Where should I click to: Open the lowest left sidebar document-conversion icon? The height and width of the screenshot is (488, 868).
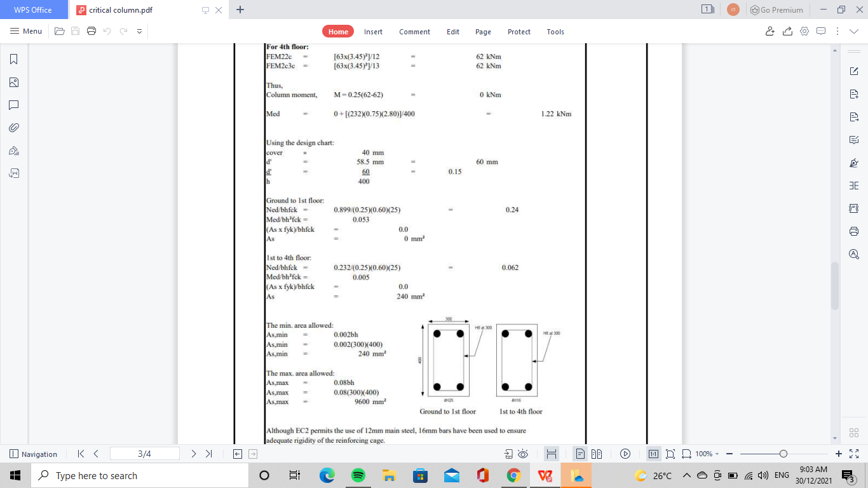(x=13, y=173)
